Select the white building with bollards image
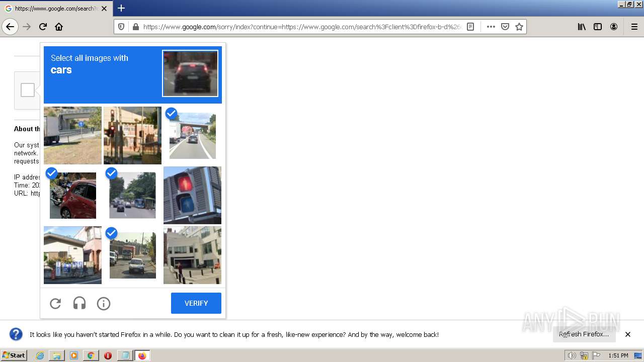 pos(192,255)
